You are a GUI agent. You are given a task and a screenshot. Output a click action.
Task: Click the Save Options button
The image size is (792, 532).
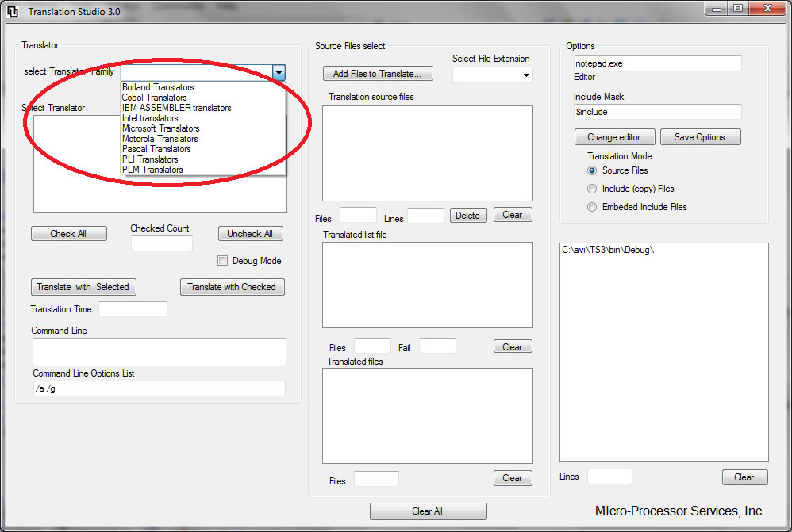tap(701, 137)
